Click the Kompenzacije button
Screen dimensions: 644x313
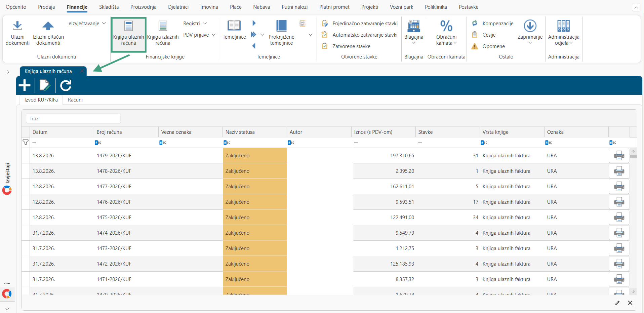[493, 24]
